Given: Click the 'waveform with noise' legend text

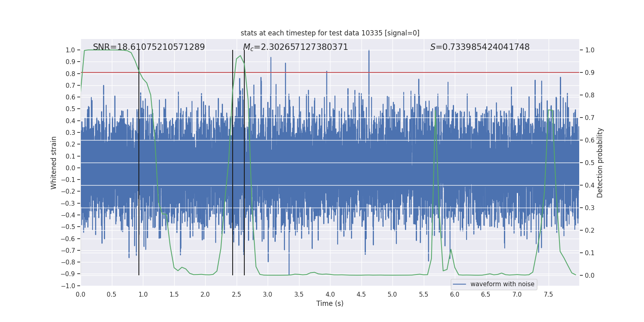Looking at the screenshot, I should click(502, 284).
